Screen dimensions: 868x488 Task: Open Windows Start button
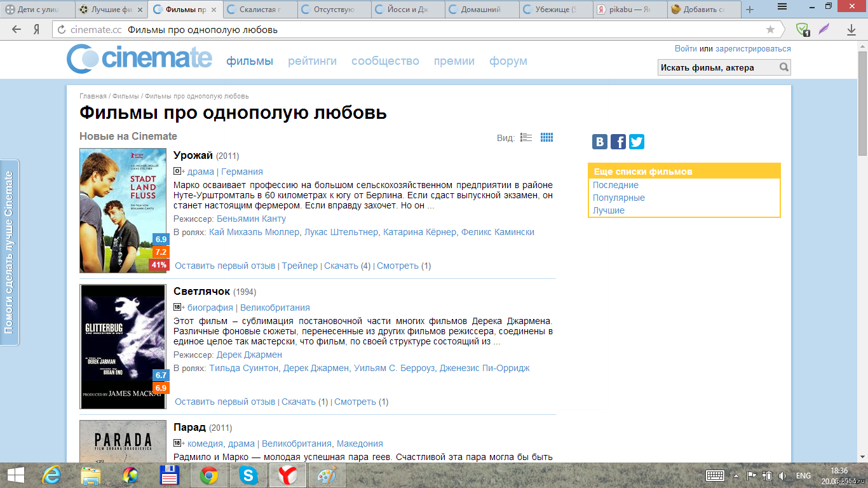[x=16, y=475]
